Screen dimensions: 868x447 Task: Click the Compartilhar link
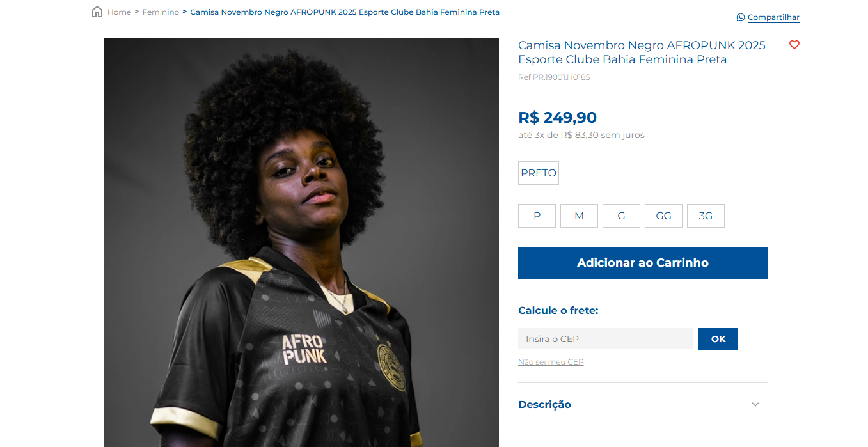click(x=773, y=17)
